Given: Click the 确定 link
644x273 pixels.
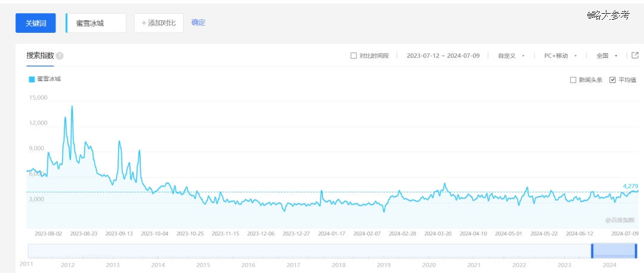Looking at the screenshot, I should pos(199,23).
